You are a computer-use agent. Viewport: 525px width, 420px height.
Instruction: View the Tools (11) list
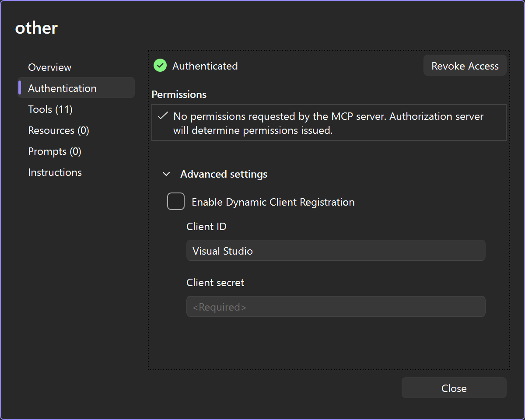coord(50,109)
